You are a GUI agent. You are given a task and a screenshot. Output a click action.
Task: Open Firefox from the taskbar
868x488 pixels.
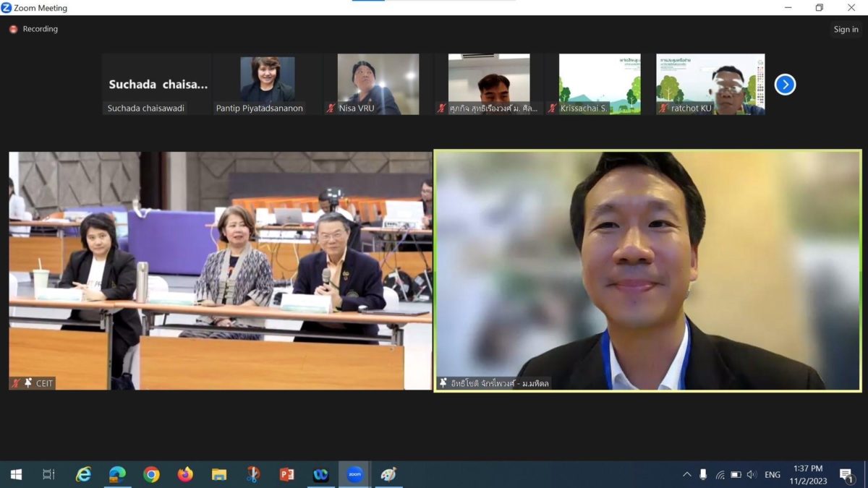pos(185,474)
